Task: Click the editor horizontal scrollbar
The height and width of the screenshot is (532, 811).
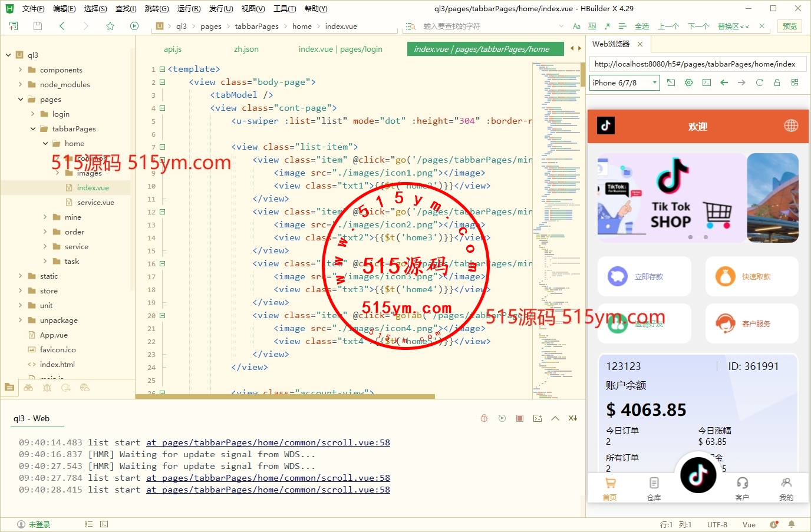Action: click(x=285, y=396)
